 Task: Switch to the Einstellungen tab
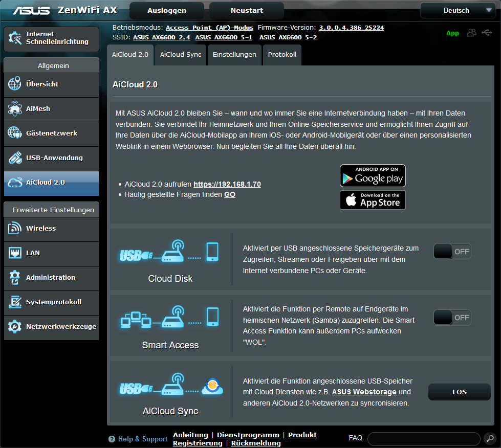[x=234, y=55]
